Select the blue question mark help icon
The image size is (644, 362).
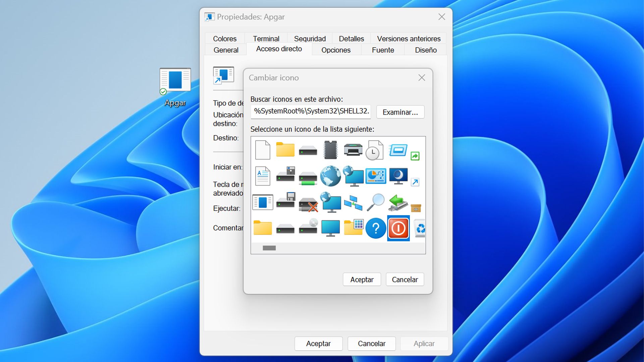tap(375, 228)
